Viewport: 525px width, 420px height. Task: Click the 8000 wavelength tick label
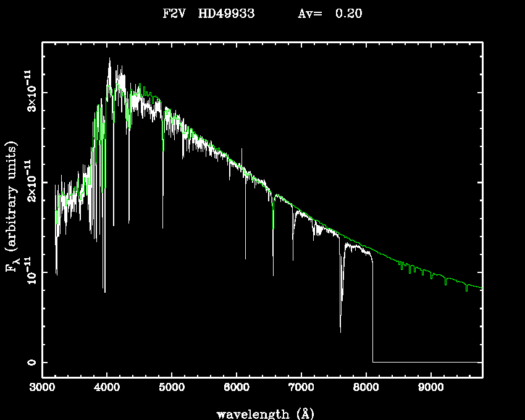pos(366,387)
